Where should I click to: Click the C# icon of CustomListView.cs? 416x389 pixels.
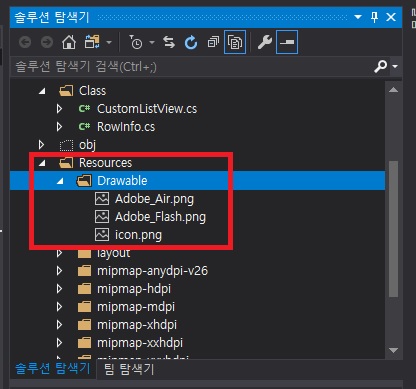pos(84,109)
